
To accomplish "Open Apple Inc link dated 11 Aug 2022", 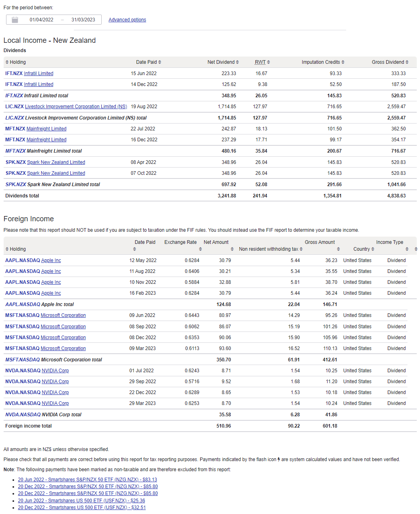I will [51, 271].
